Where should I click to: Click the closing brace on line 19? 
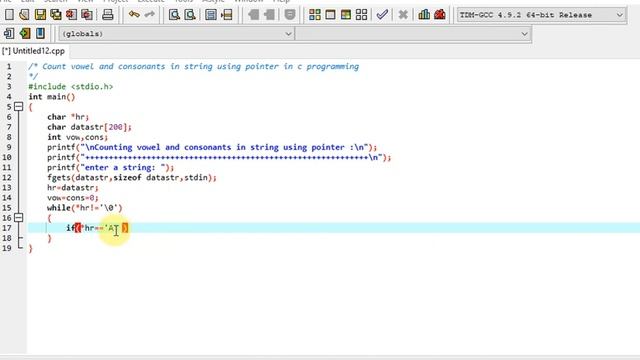pos(30,248)
